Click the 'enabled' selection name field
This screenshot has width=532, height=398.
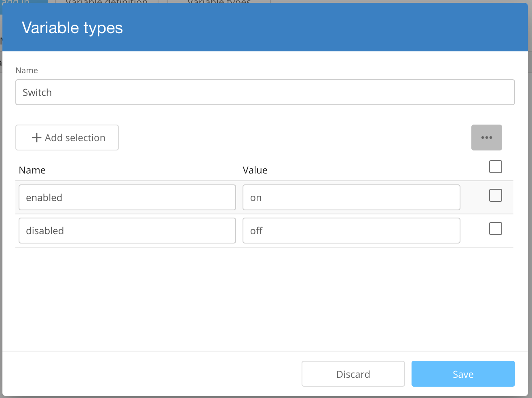click(x=127, y=197)
